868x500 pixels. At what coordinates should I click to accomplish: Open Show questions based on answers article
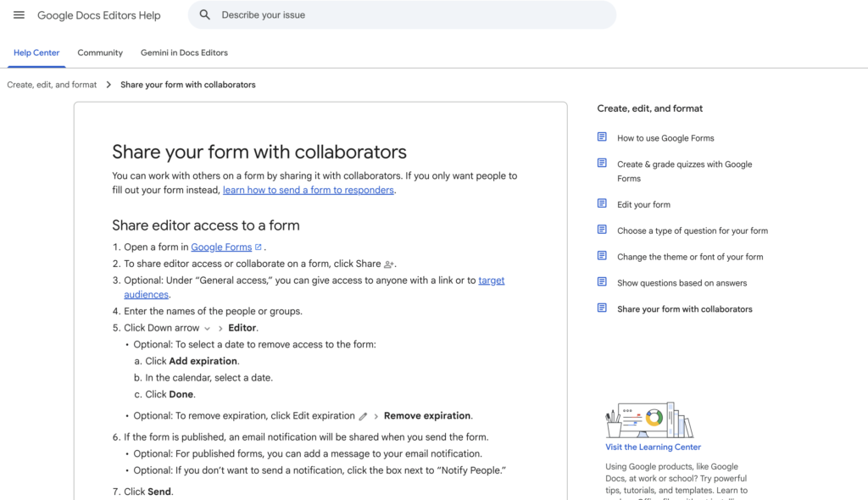tap(682, 282)
